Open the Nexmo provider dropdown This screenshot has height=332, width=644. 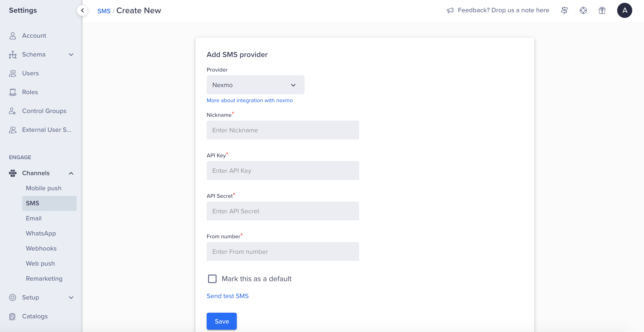tap(255, 85)
